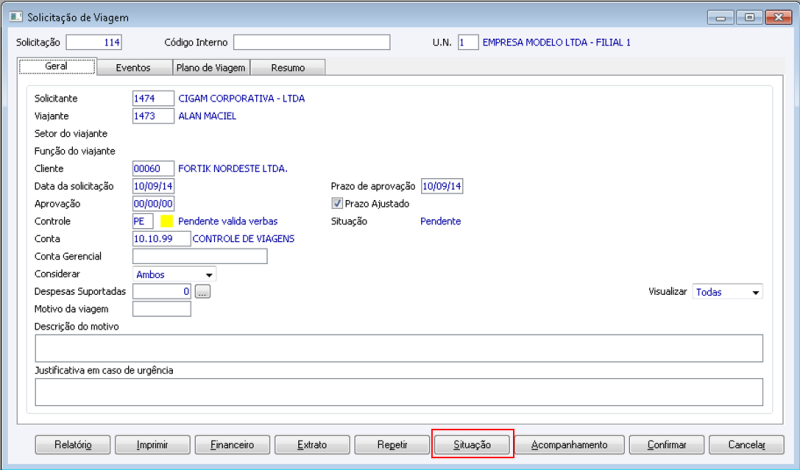Toggle the Prazo Ajustado checkbox
The image size is (800, 470).
[337, 204]
